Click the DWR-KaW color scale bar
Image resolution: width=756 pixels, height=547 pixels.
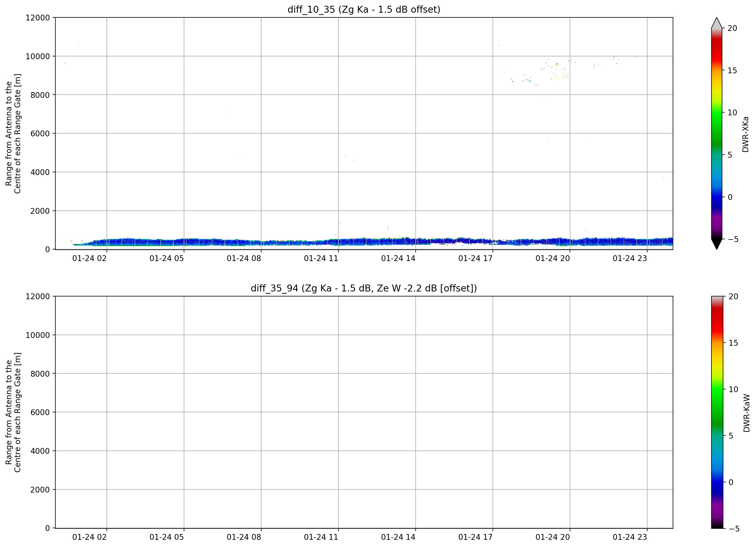(x=717, y=412)
